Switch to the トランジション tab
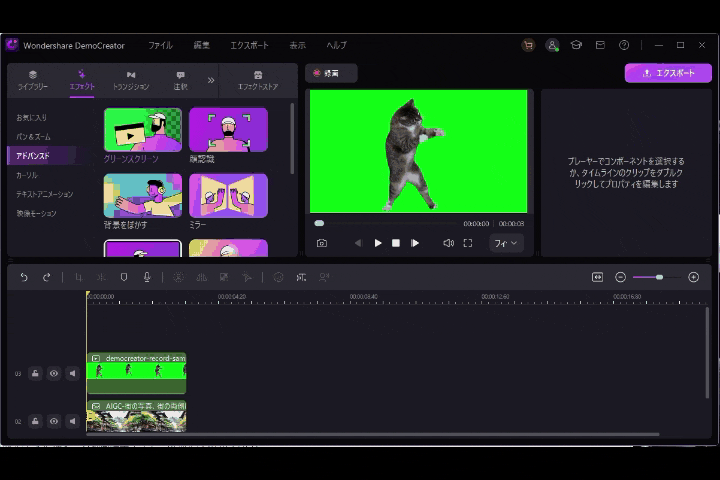The image size is (720, 480). coord(131,80)
